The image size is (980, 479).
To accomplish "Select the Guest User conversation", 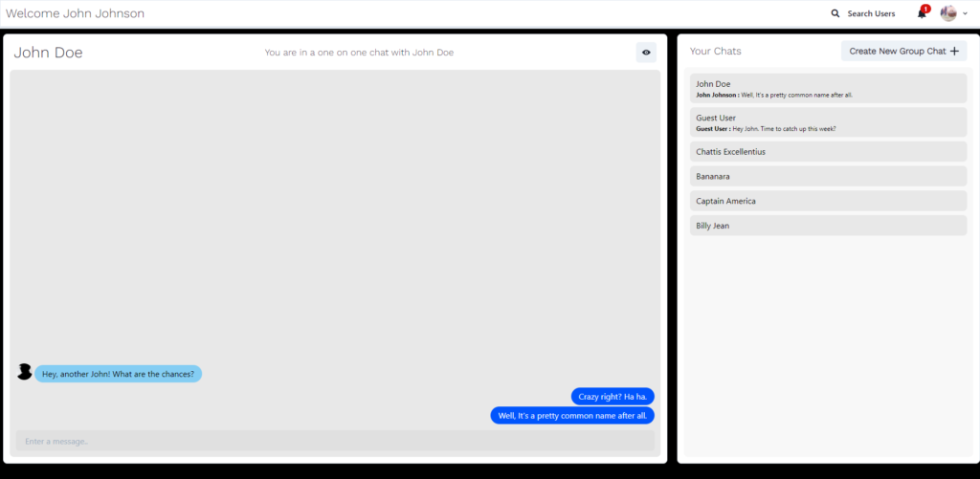I will point(828,122).
